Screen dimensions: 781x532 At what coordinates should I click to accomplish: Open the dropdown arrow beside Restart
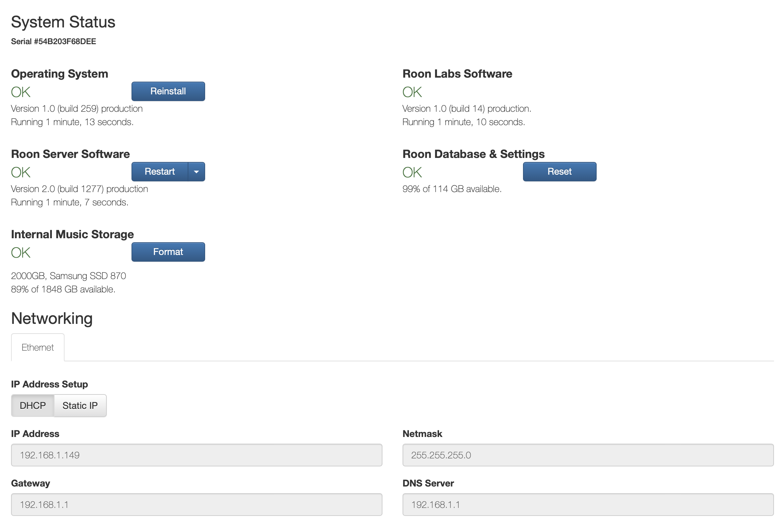[x=196, y=171]
